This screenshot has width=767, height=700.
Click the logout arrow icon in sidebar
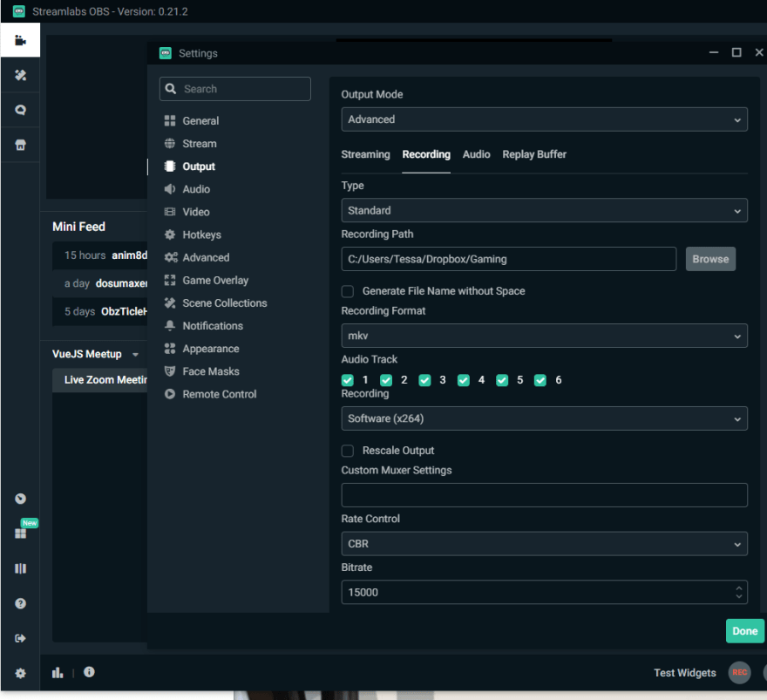20,638
